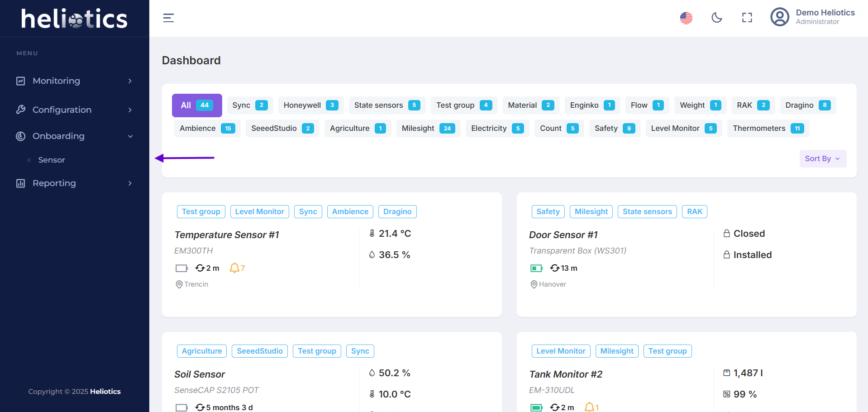Image resolution: width=868 pixels, height=412 pixels.
Task: Click Dragino tag on Temperature Sensor #1 card
Action: pyautogui.click(x=397, y=211)
